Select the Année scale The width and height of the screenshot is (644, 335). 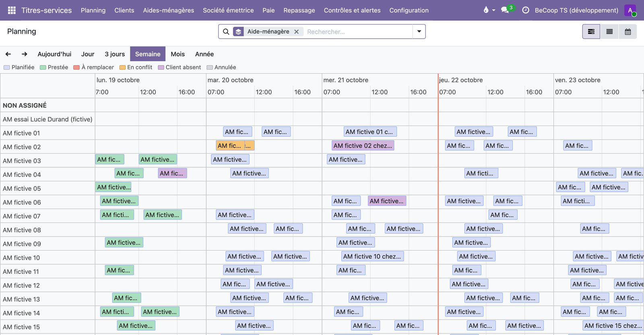(x=204, y=54)
